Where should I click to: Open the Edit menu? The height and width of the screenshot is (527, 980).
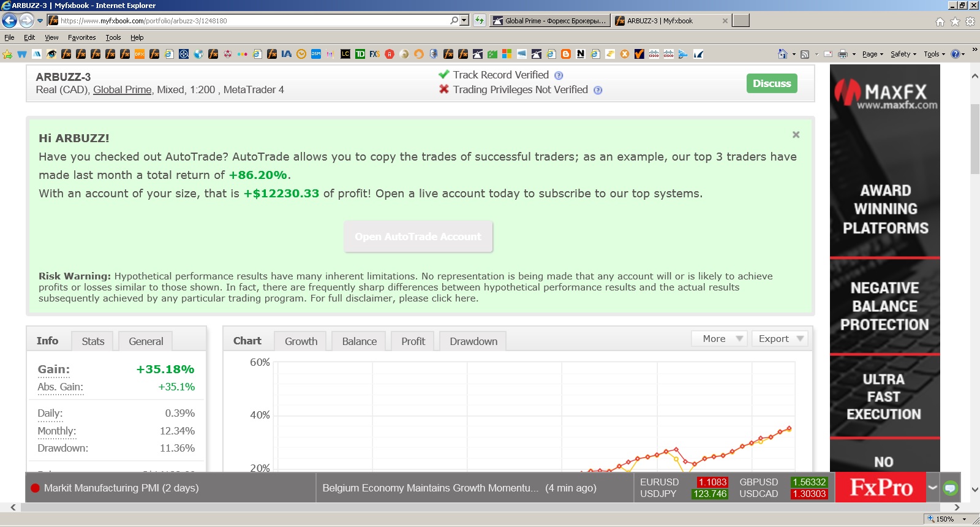pyautogui.click(x=29, y=37)
